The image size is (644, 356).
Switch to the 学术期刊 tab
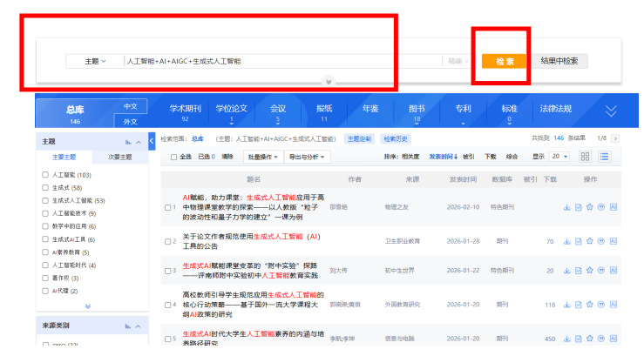tap(185, 113)
